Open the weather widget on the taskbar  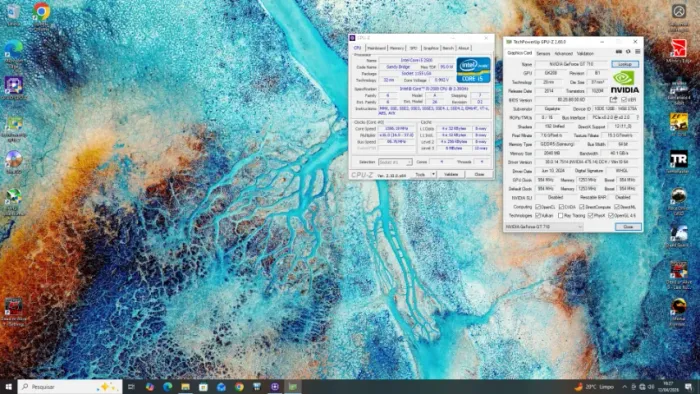(594, 387)
